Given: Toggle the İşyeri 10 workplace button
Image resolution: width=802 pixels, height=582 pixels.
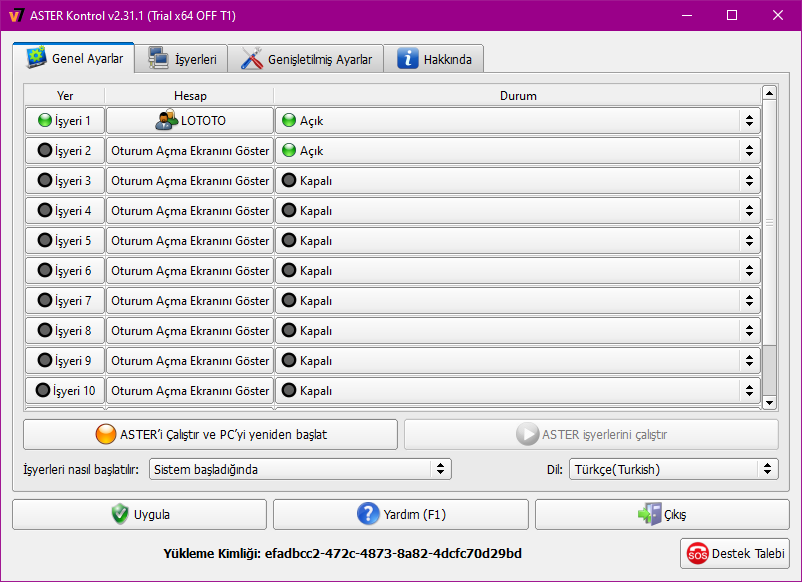Looking at the screenshot, I should 65,390.
